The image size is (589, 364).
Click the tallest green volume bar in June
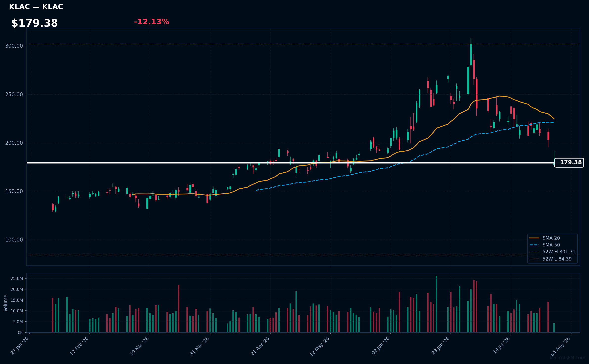(x=436, y=304)
